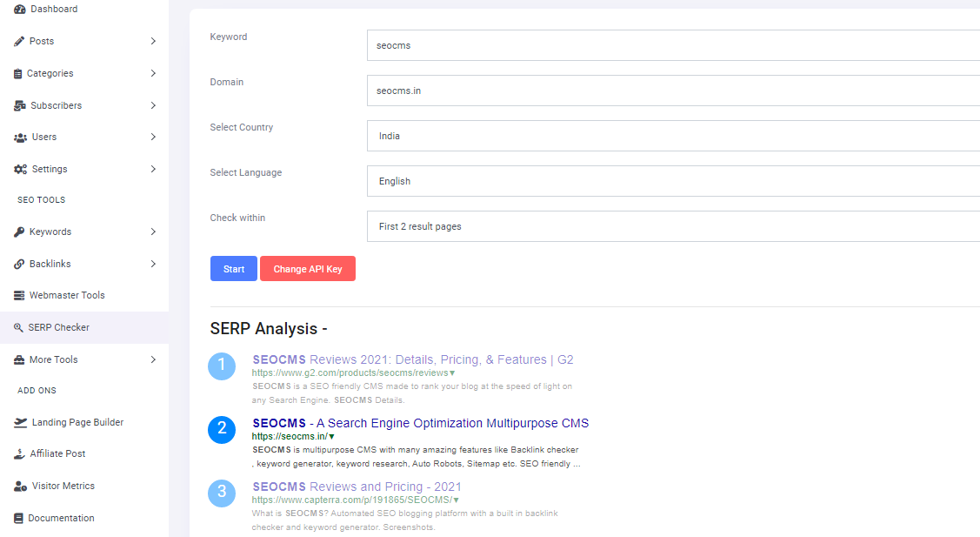Click the number 2 result badge
The height and width of the screenshot is (537, 980).
222,429
